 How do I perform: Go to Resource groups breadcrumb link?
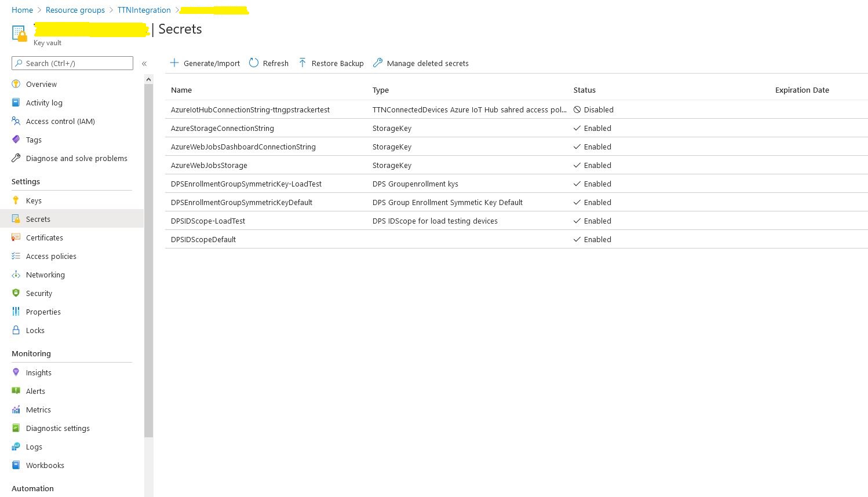tap(75, 10)
